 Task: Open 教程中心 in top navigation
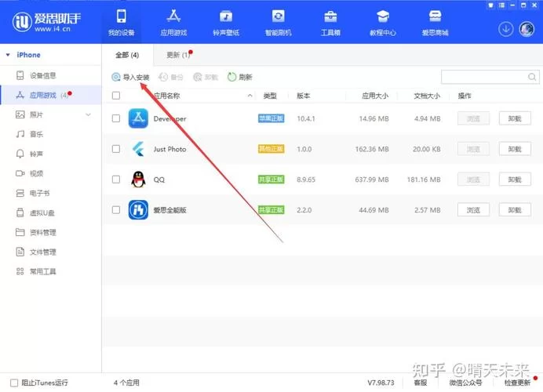pyautogui.click(x=383, y=22)
